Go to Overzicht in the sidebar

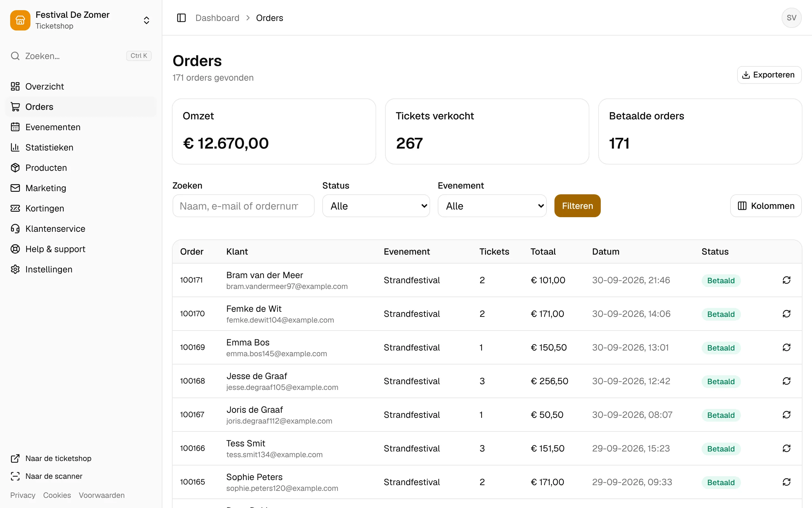(81, 86)
